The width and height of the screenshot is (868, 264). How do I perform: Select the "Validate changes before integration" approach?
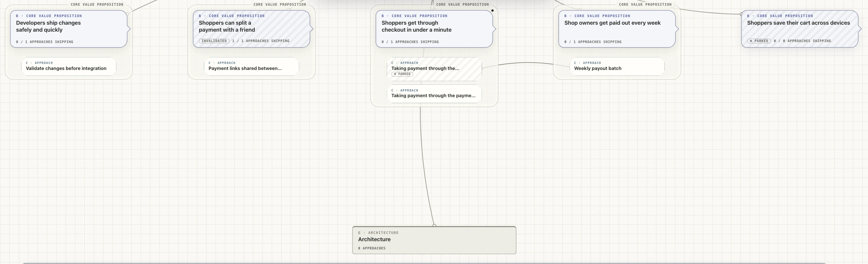69,66
